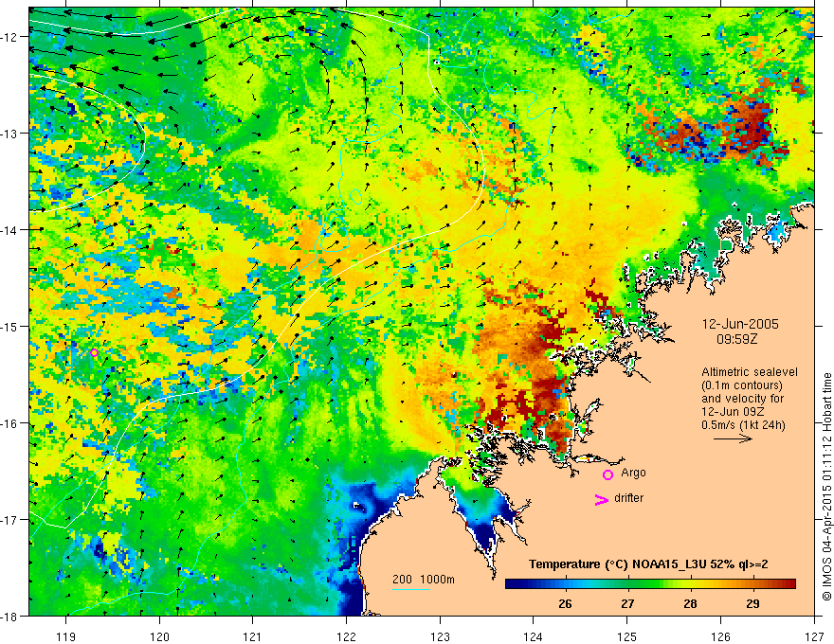Click the 28 tick label on temperature scale
This screenshot has height=644, width=834.
[x=689, y=602]
